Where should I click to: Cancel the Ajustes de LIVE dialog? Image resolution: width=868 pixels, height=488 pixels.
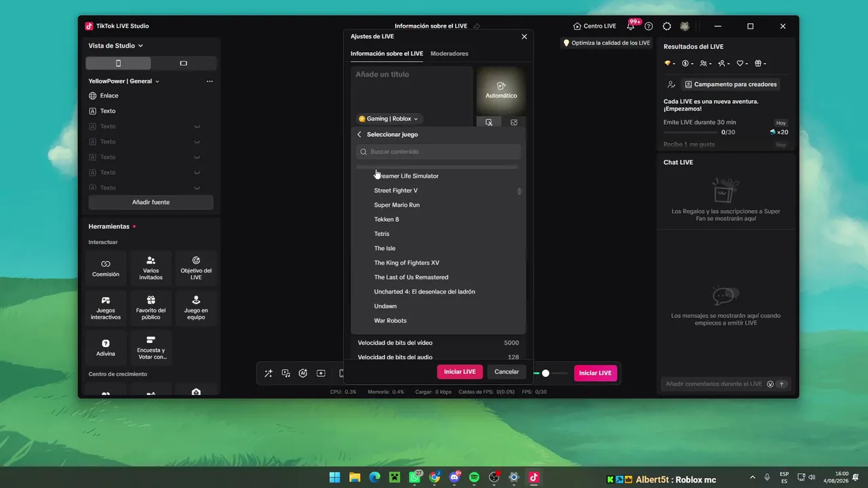click(507, 371)
